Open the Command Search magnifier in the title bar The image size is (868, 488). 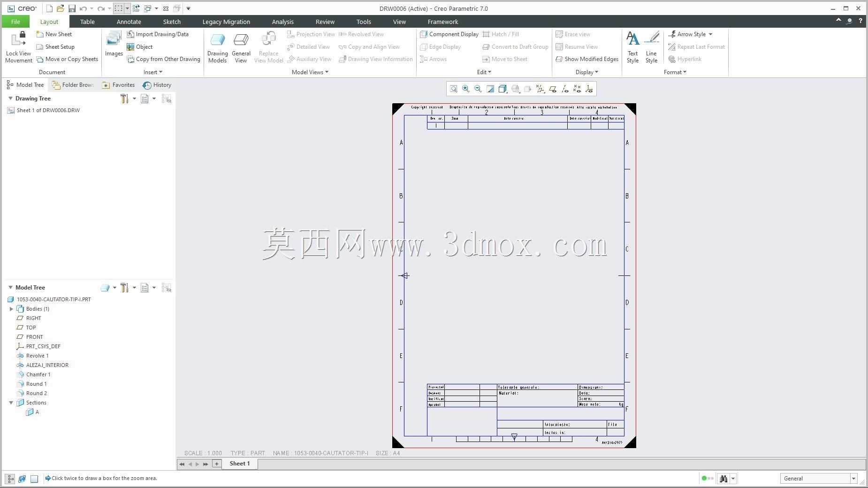(x=850, y=21)
